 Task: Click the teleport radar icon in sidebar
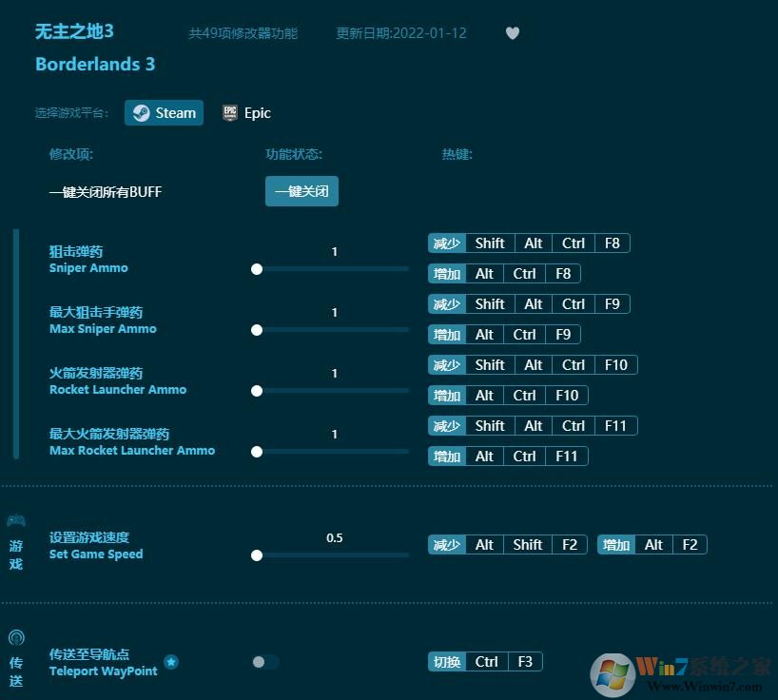coord(15,637)
